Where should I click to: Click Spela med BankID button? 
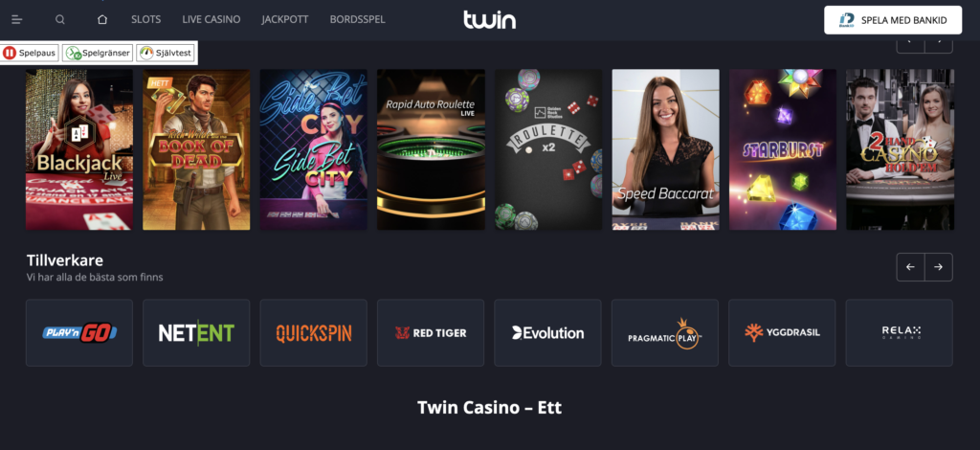click(x=893, y=20)
